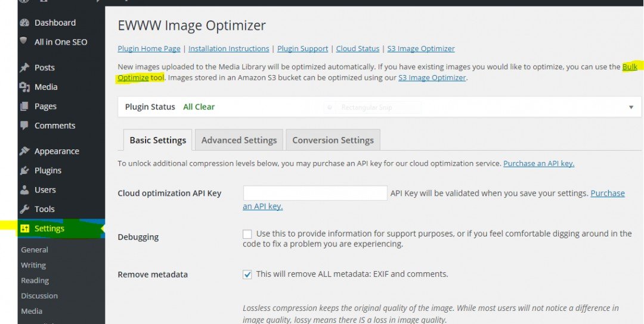Click the Pages icon in sidebar

pos(24,106)
